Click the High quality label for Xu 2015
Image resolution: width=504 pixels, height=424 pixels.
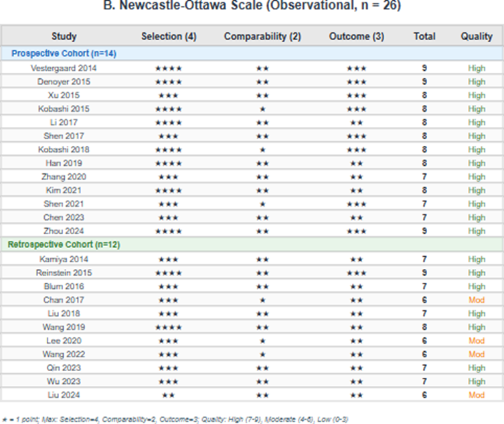(477, 95)
